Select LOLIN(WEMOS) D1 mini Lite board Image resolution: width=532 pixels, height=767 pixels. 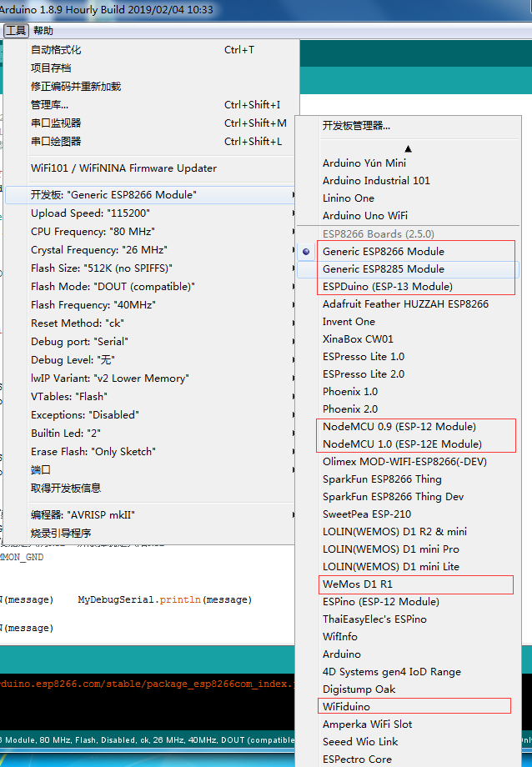click(409, 567)
